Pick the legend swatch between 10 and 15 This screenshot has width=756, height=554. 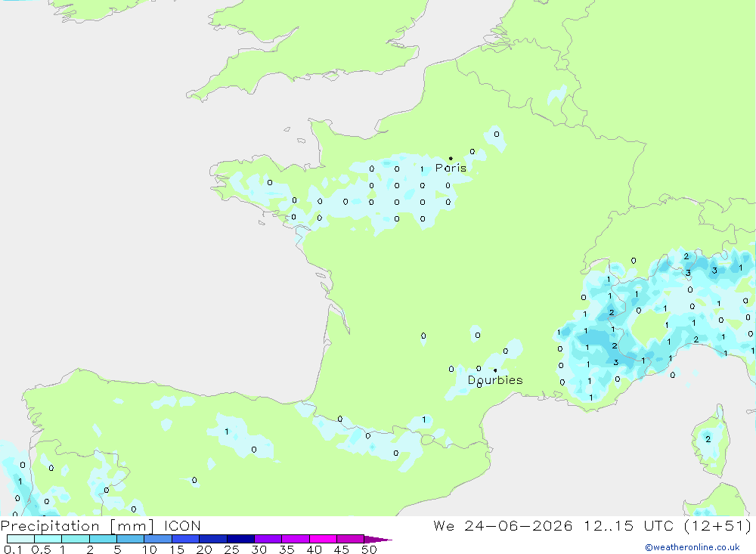(158, 539)
